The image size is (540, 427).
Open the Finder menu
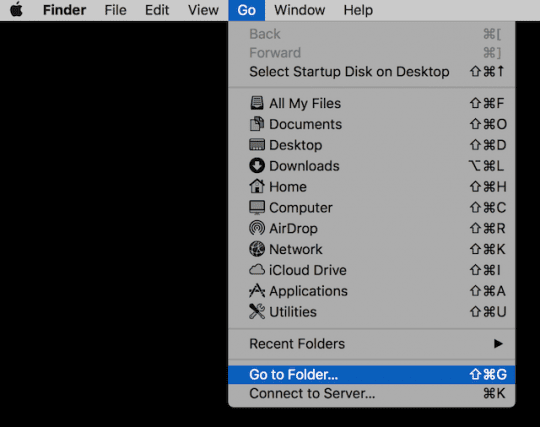point(64,10)
